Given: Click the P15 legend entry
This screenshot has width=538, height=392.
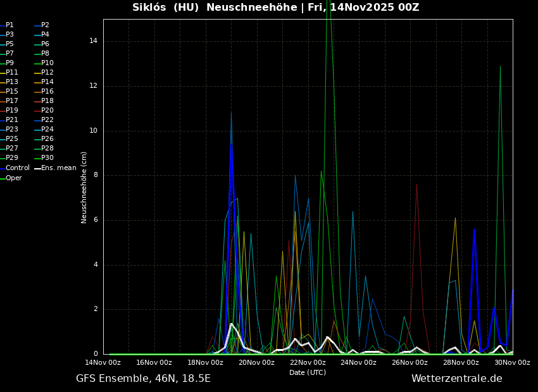Looking at the screenshot, I should coord(11,92).
